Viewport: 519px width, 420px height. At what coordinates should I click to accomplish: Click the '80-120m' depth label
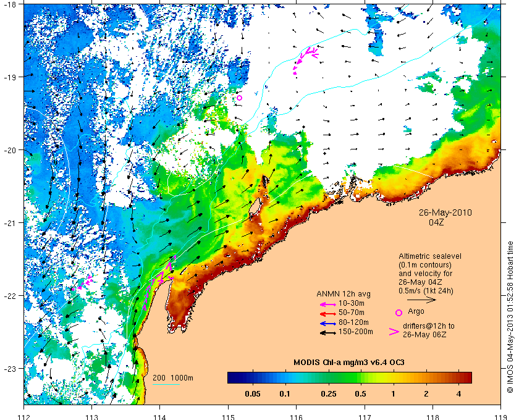click(x=354, y=322)
